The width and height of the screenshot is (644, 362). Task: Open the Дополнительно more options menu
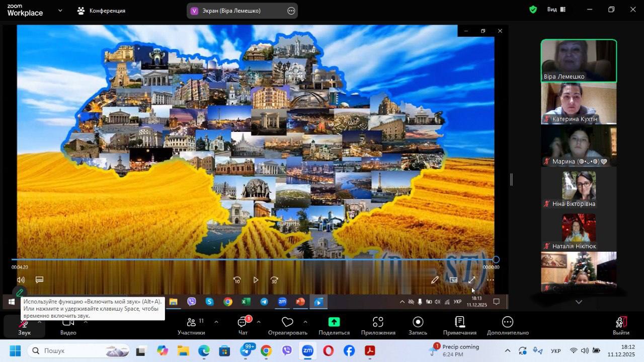tap(508, 325)
